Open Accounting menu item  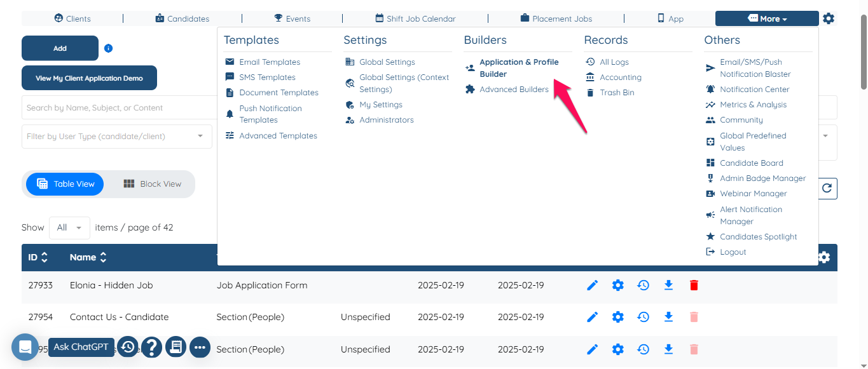pyautogui.click(x=620, y=77)
